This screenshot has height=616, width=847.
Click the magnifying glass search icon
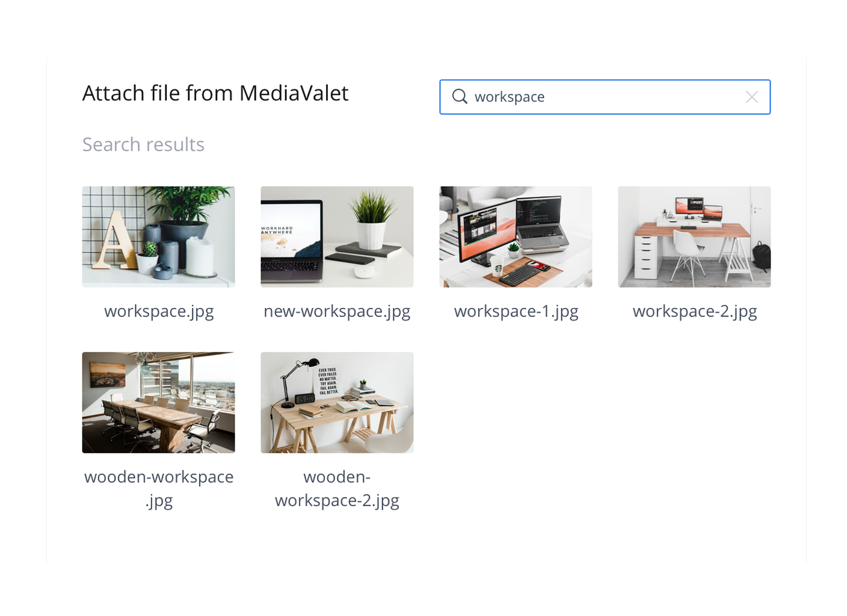tap(460, 96)
